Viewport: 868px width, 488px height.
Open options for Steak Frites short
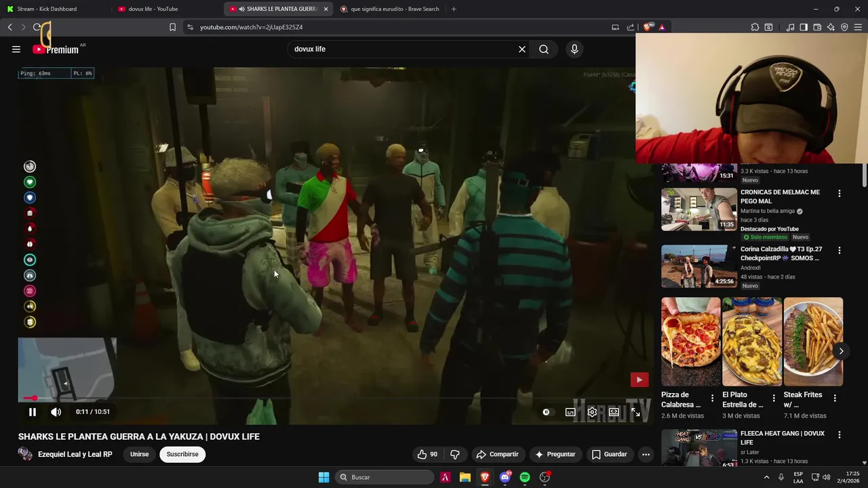835,399
